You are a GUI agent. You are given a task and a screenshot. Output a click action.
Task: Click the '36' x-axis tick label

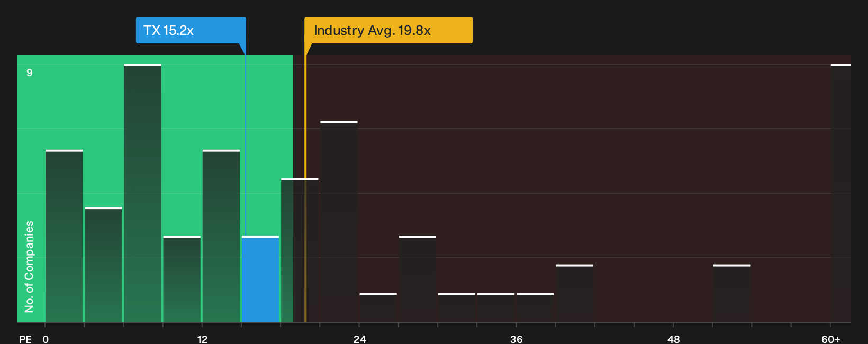click(517, 339)
